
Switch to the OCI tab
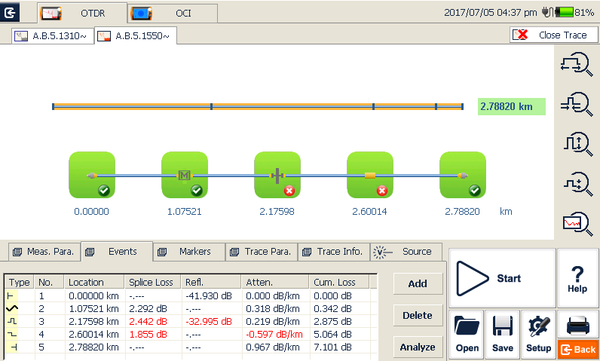click(x=173, y=13)
